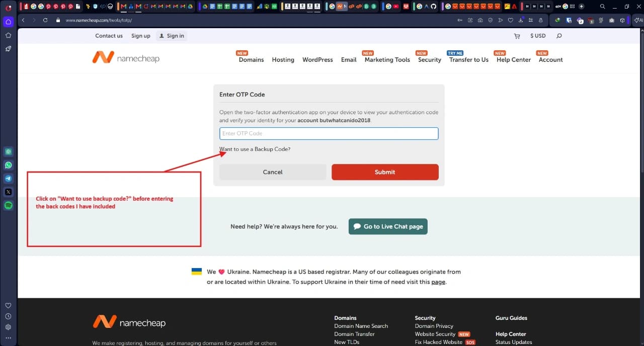Click the footer Guru Guides heading
The height and width of the screenshot is (346, 644).
pyautogui.click(x=511, y=318)
